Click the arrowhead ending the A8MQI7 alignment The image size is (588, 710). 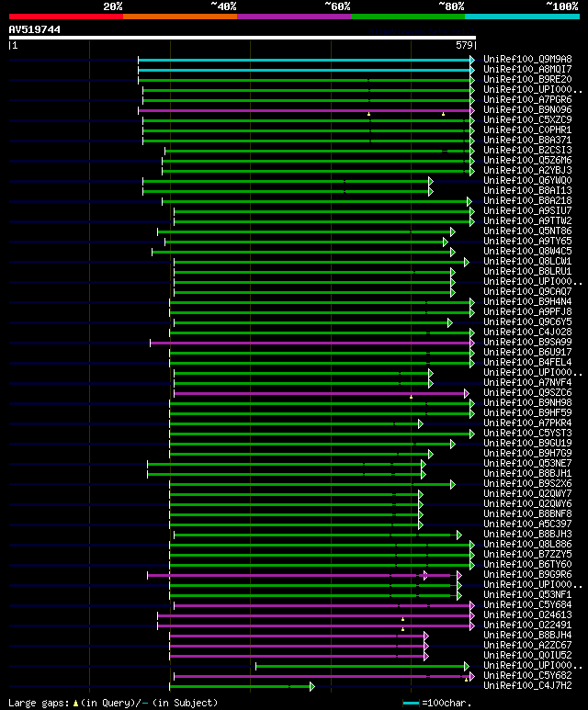(472, 70)
